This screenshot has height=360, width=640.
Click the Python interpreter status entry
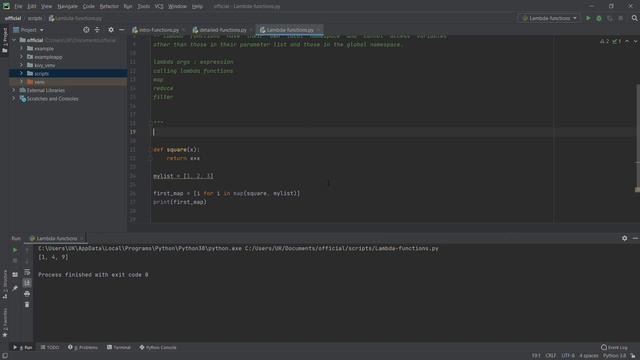point(614,356)
